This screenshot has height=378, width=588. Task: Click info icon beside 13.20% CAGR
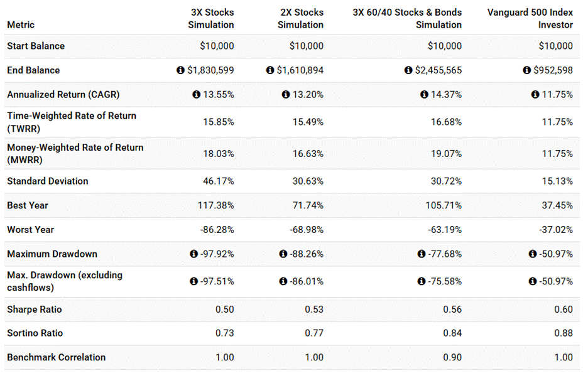286,95
